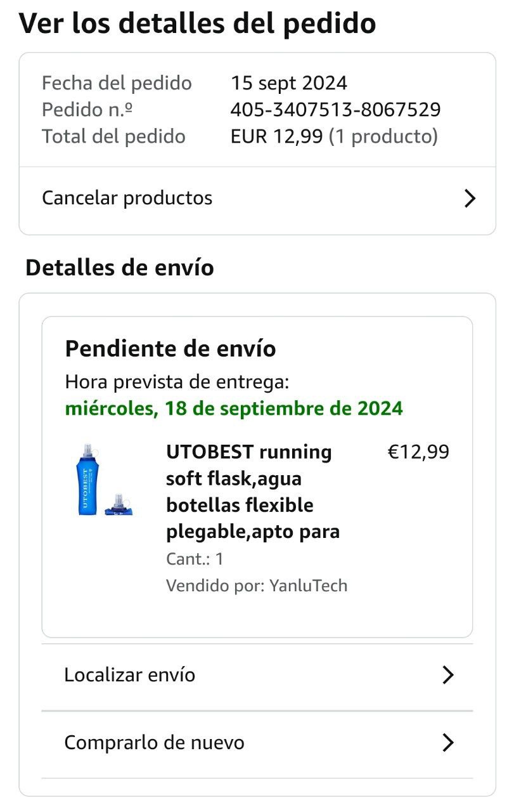514x812 pixels.
Task: Select Localizar envío to track shipment
Action: pos(130,674)
